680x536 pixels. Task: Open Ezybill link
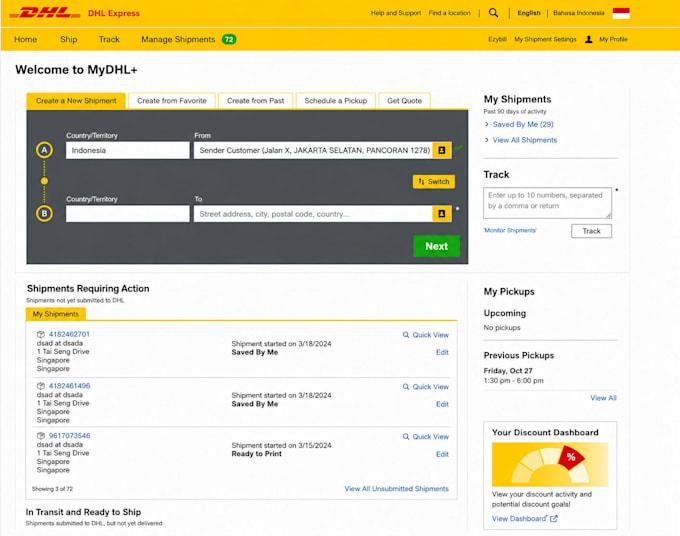pos(497,39)
